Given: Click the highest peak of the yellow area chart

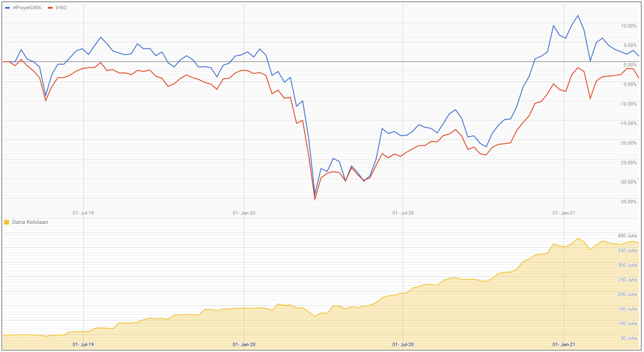Looking at the screenshot, I should point(578,238).
